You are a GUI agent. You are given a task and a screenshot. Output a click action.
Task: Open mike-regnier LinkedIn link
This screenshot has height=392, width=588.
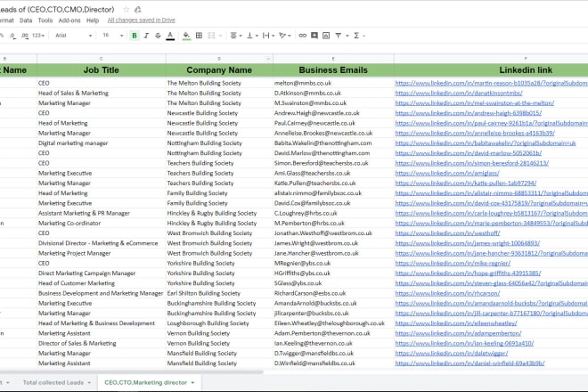[453, 264]
